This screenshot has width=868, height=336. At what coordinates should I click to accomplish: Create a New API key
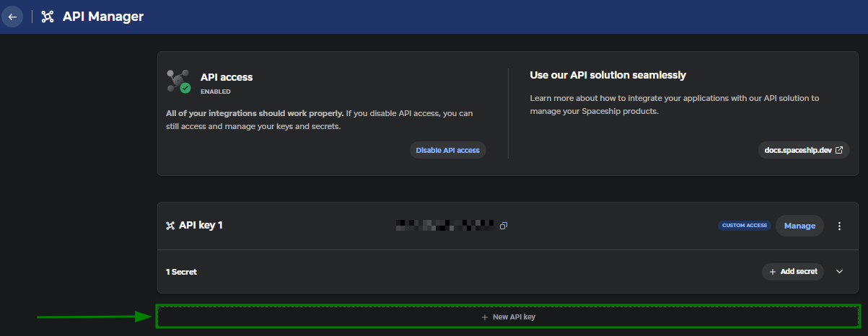tap(508, 317)
